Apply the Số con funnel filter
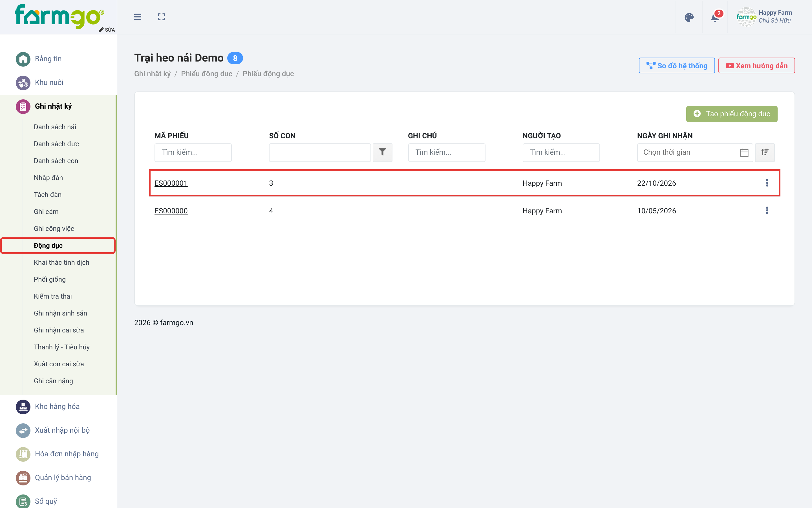The width and height of the screenshot is (812, 508). [x=382, y=152]
